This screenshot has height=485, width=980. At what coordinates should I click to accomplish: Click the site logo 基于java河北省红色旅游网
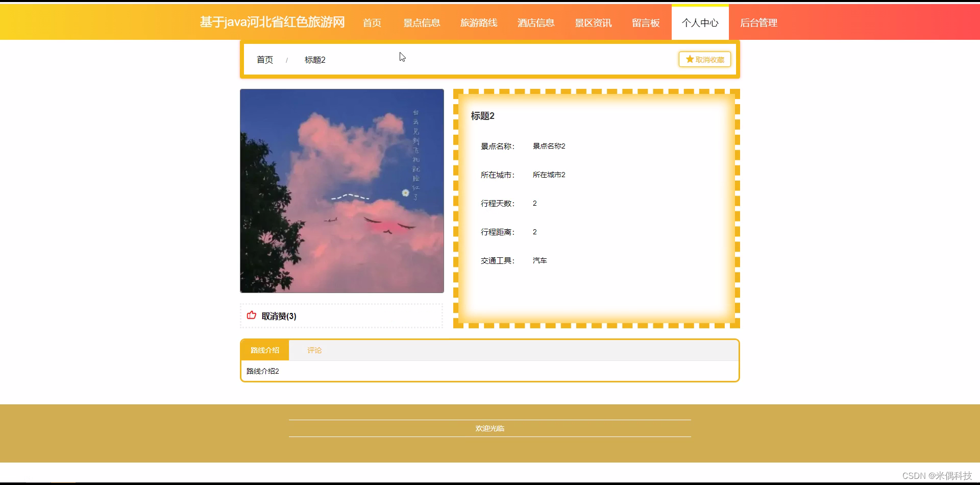(x=272, y=22)
